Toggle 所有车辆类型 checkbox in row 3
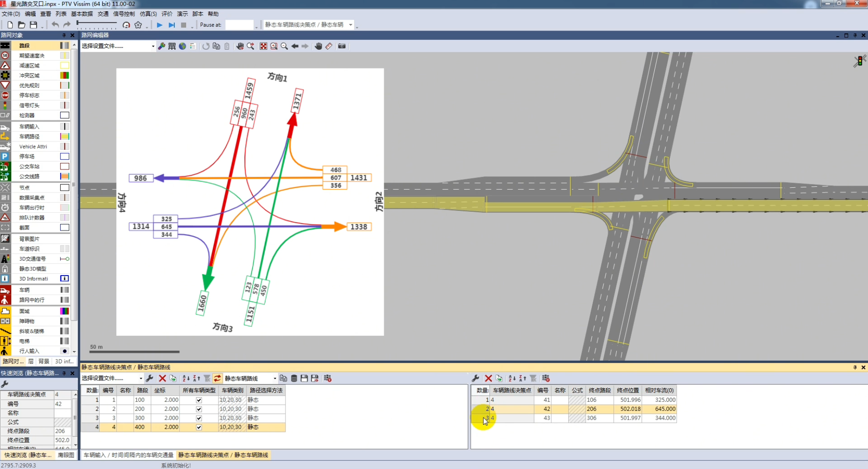Image resolution: width=868 pixels, height=469 pixels. click(199, 418)
